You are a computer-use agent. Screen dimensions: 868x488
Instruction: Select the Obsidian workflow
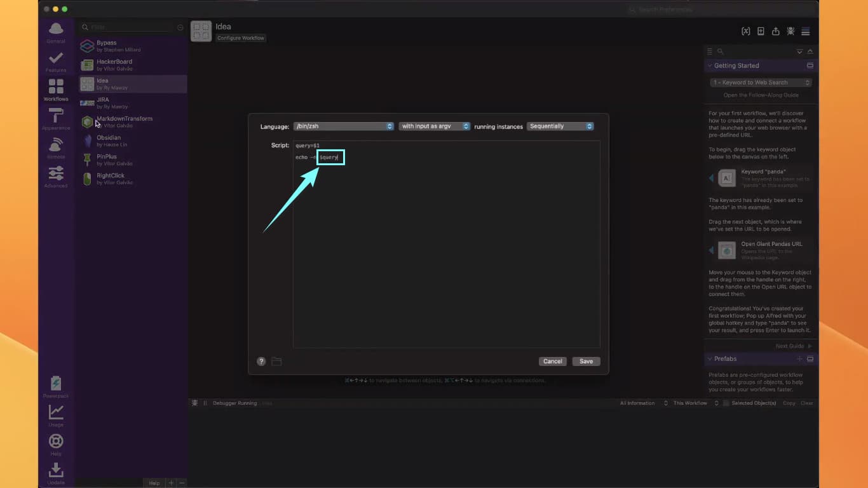coord(132,141)
